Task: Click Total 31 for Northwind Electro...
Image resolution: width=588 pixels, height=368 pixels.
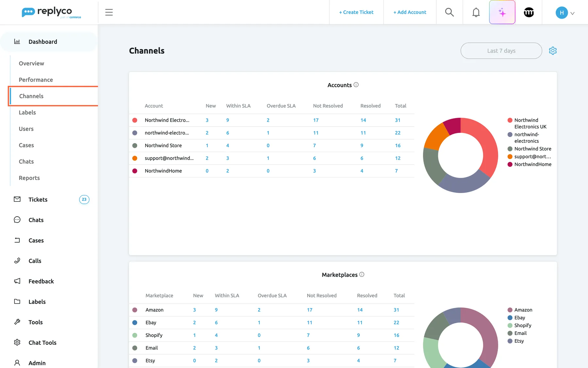Action: point(398,120)
